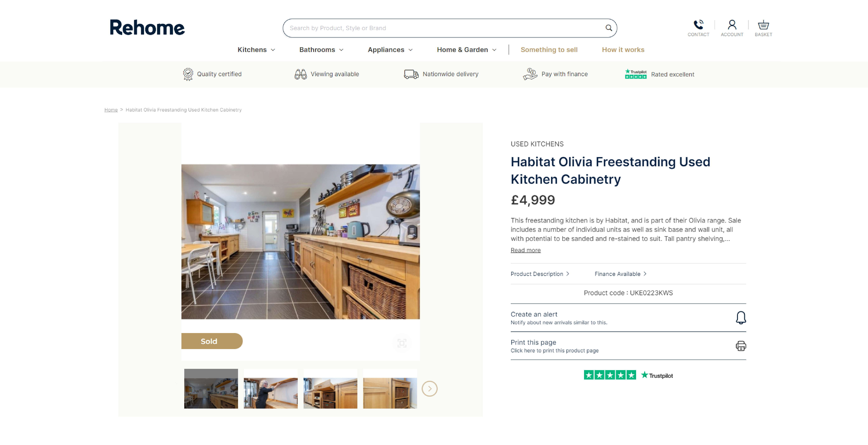The image size is (868, 445).
Task: Open How it works page
Action: [x=623, y=50]
